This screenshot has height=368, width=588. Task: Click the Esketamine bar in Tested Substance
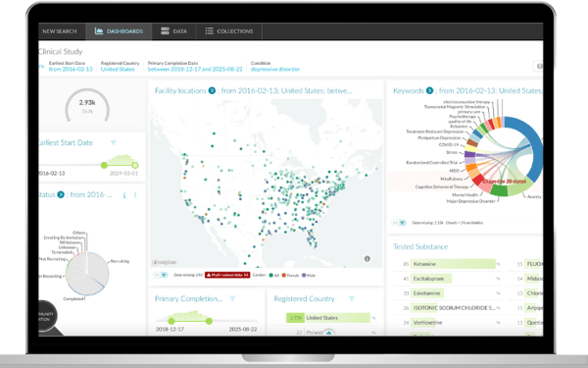tap(427, 293)
